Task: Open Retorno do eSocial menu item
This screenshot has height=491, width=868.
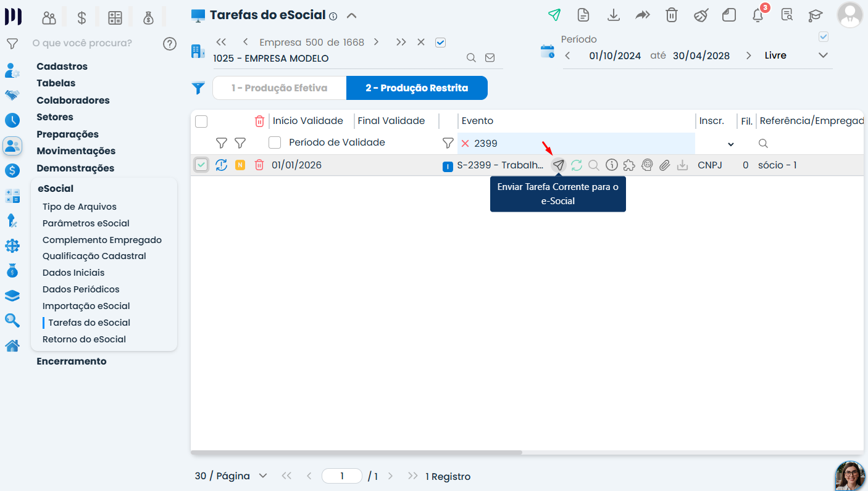Action: tap(84, 339)
